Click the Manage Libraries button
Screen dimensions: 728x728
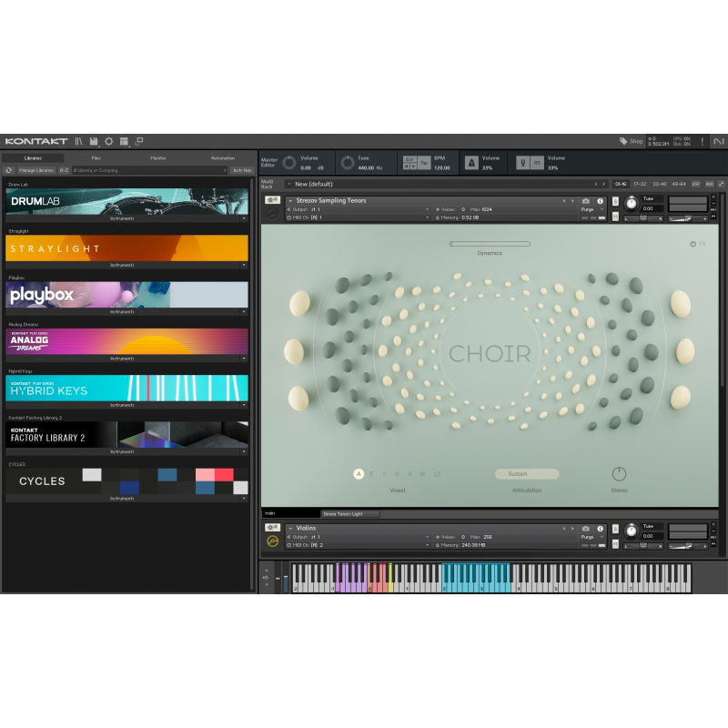[x=36, y=170]
